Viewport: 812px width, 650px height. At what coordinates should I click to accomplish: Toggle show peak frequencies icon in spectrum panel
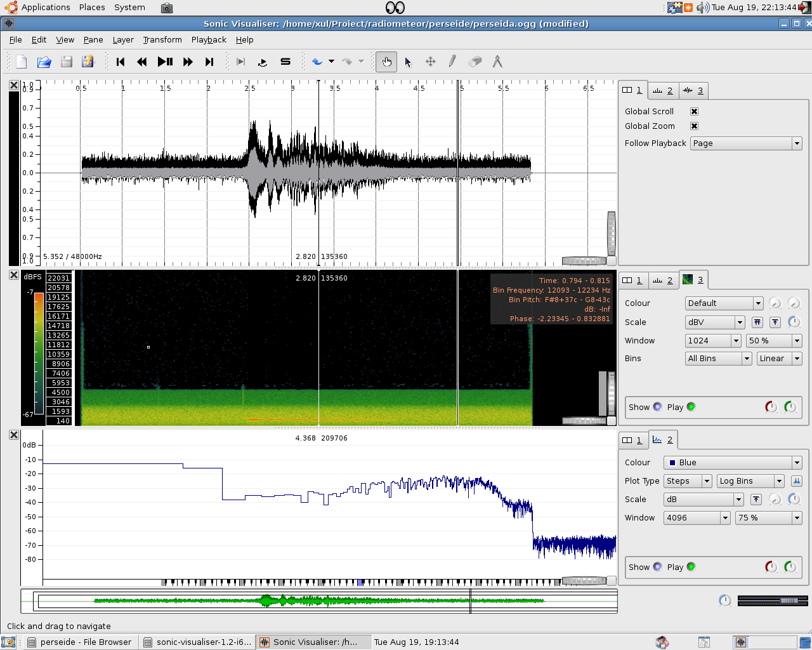797,481
